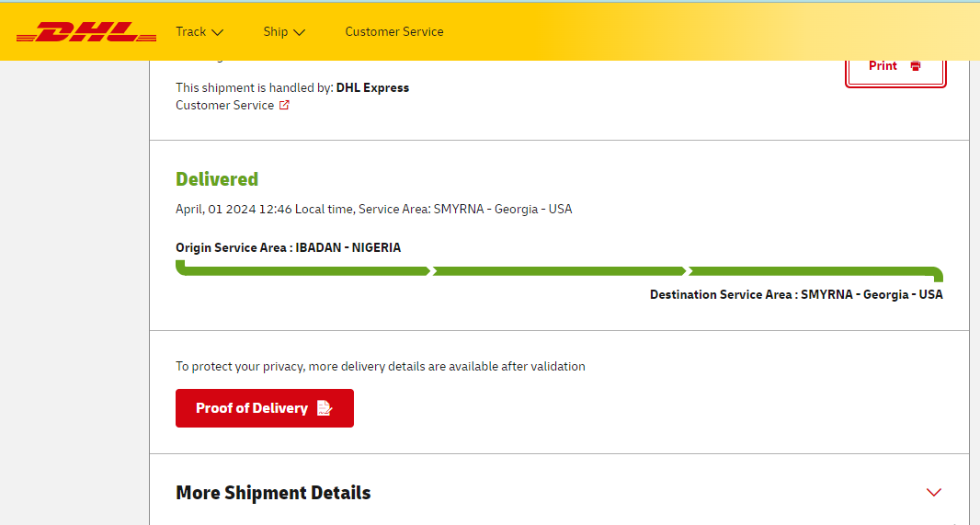Click the Destination Service Area SMYRNA text
This screenshot has height=525, width=980.
(796, 294)
